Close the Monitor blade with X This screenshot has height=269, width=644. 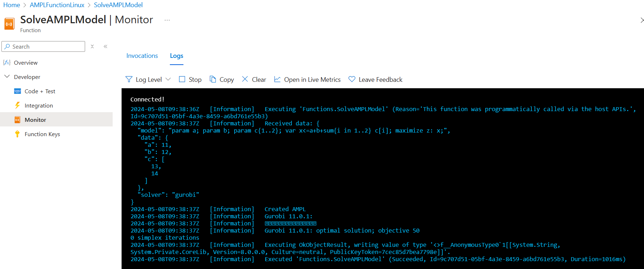642,20
